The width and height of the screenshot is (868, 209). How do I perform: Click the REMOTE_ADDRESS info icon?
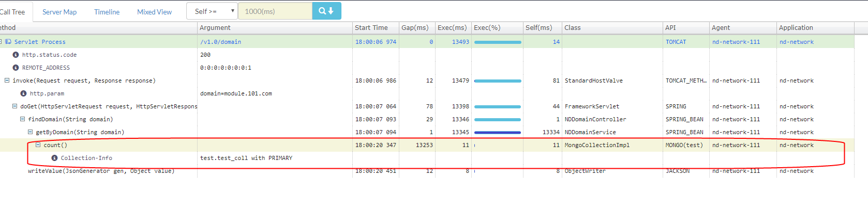point(16,68)
